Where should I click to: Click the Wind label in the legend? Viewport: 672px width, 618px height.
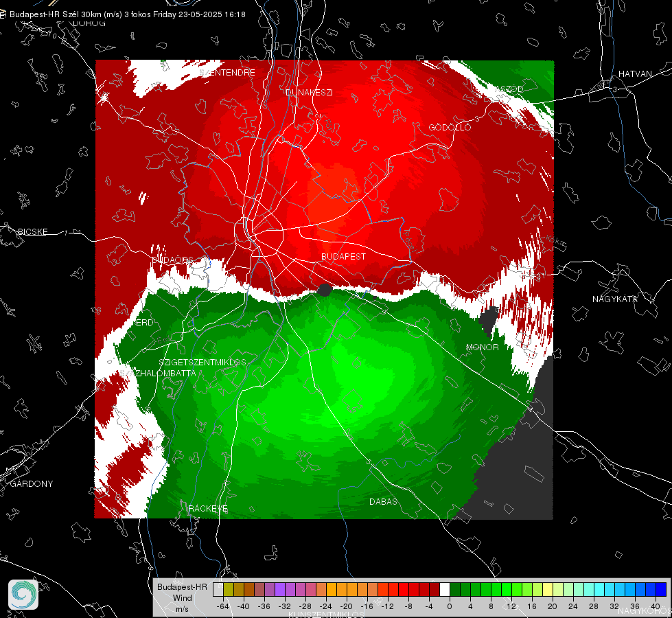182,597
